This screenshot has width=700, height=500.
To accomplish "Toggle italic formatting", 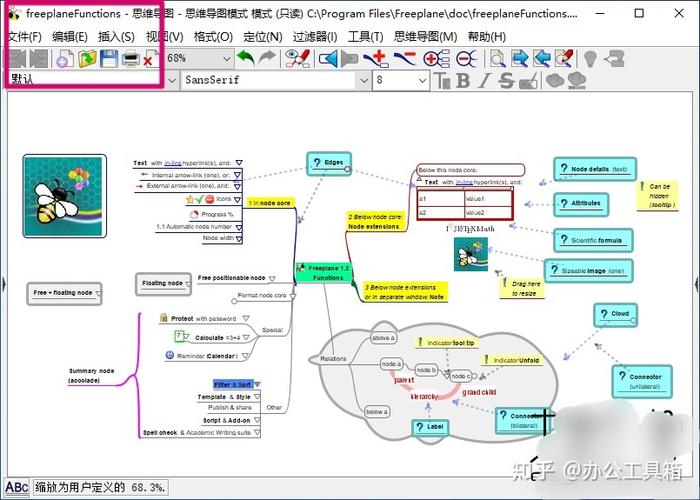I will tap(483, 81).
